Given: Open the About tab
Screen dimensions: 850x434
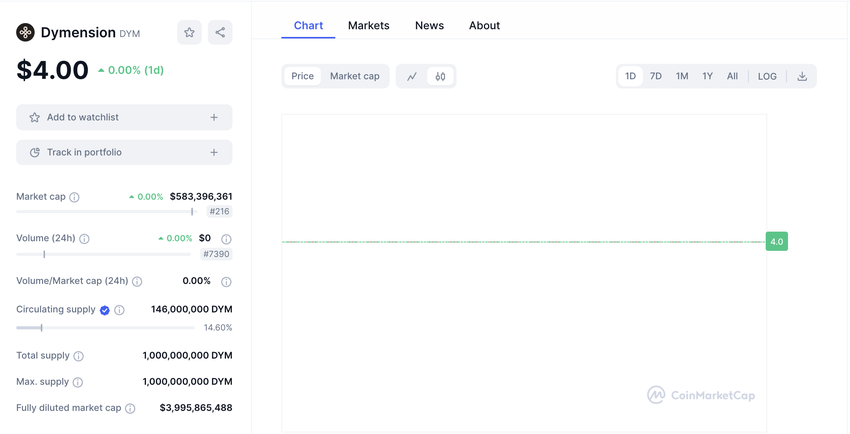Looking at the screenshot, I should (485, 25).
